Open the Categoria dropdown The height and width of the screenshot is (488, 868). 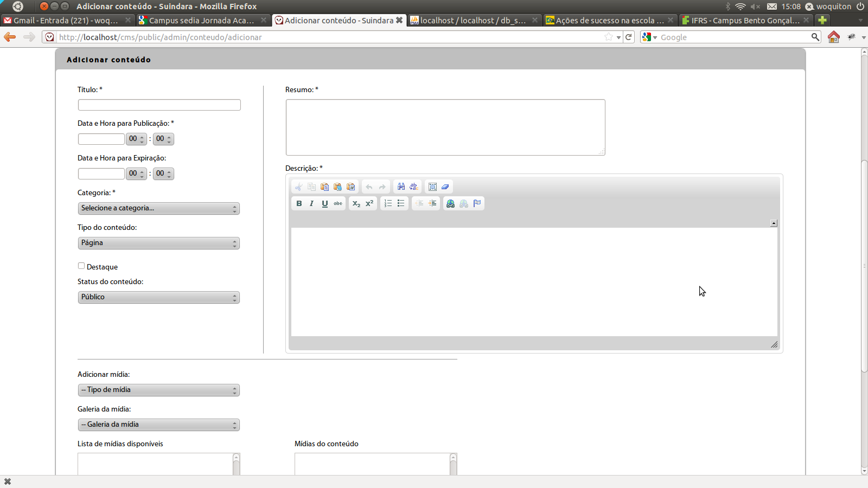pyautogui.click(x=158, y=208)
